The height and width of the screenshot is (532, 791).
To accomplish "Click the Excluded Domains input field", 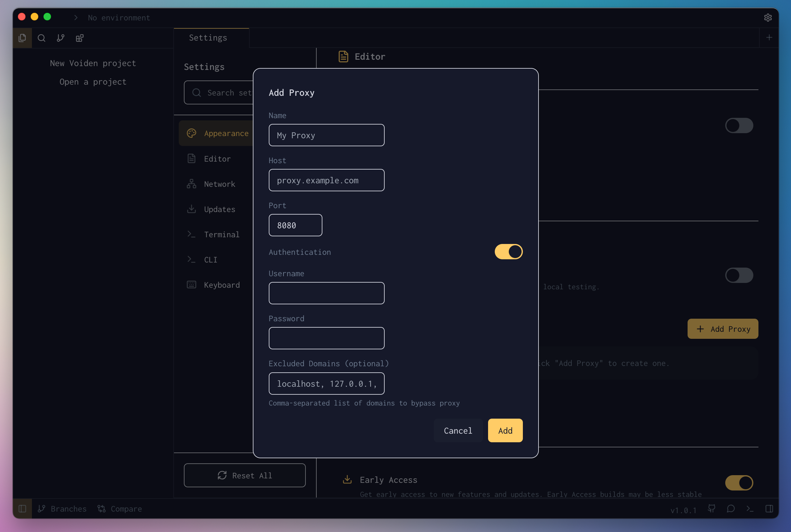I will point(326,384).
